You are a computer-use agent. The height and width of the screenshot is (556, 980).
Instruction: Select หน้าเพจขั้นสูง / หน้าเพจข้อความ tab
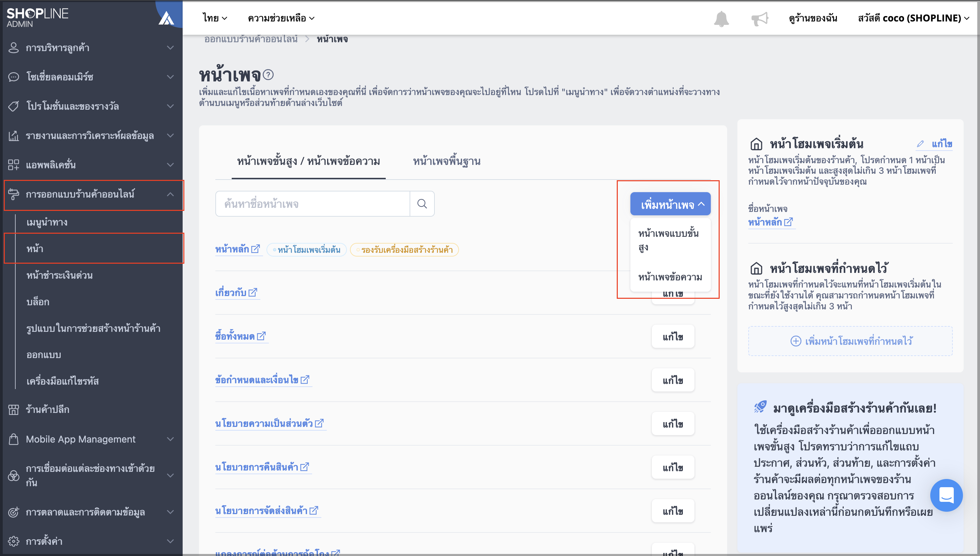(308, 161)
